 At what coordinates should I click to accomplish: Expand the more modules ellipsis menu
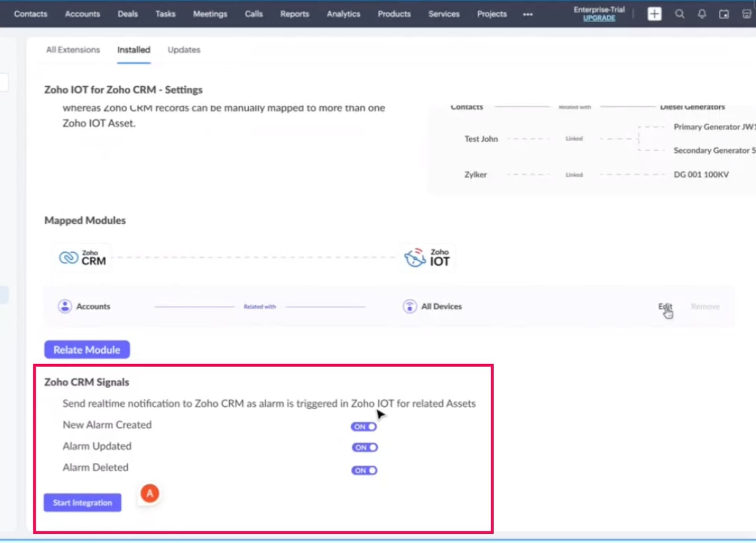[x=527, y=14]
